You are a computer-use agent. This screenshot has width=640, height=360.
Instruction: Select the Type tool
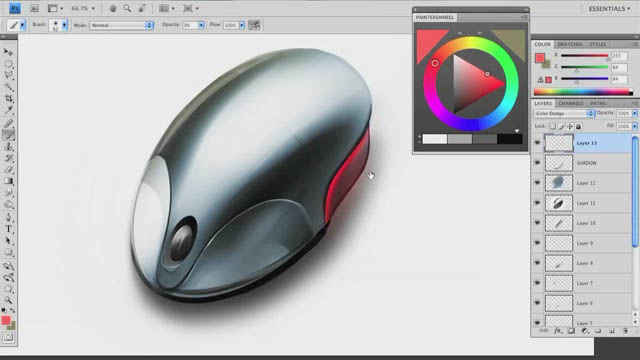(9, 229)
